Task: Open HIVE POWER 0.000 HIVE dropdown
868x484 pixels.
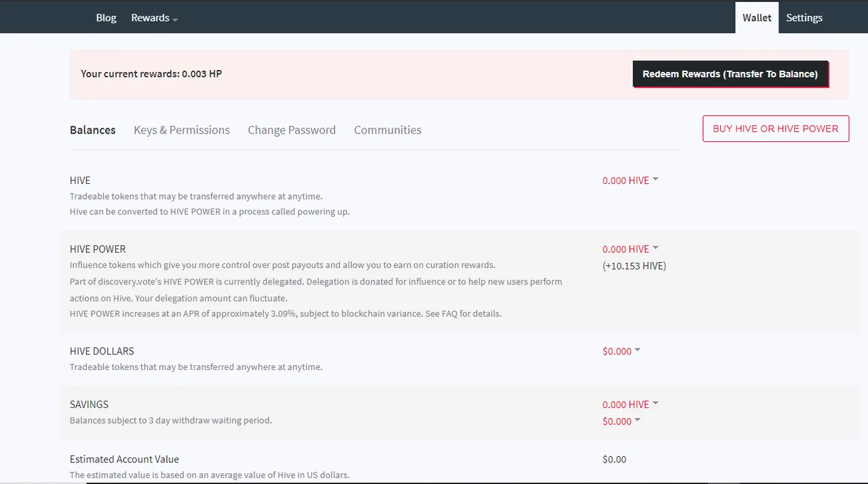Action: [631, 249]
